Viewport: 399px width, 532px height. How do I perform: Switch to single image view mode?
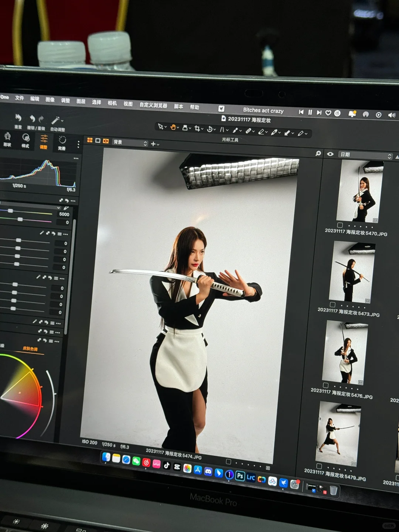coord(98,140)
